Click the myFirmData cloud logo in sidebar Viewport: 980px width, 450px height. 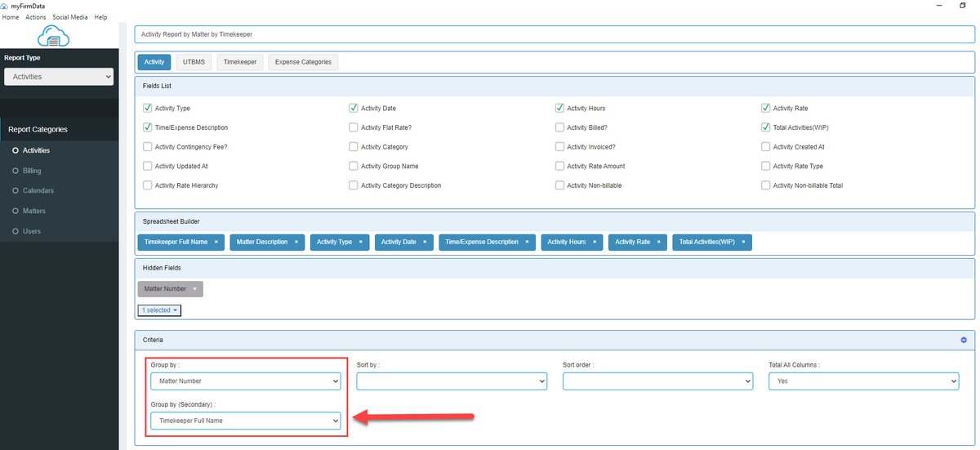pos(55,36)
